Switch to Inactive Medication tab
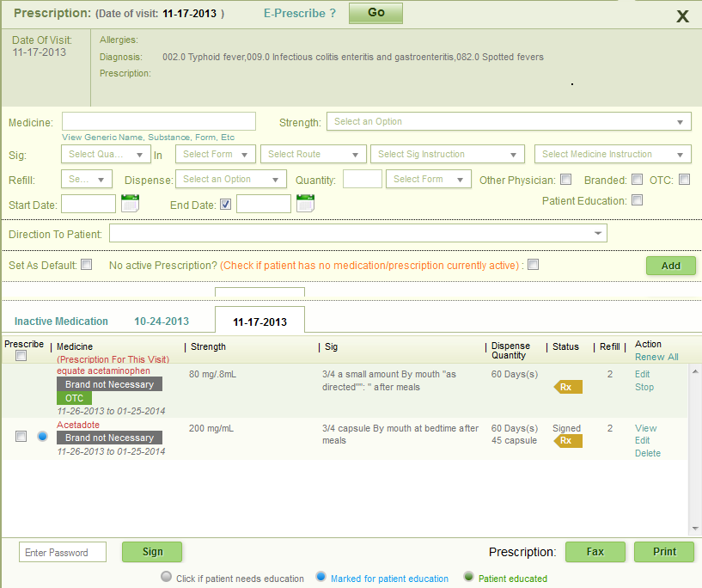 (x=61, y=322)
